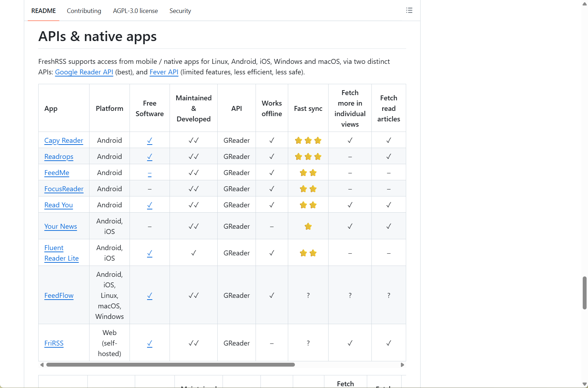Click Capy Reader's Free Software checkmark link

[150, 140]
